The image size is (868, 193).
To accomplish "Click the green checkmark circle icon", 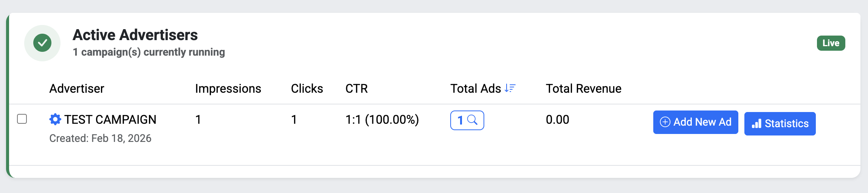I will (x=42, y=43).
